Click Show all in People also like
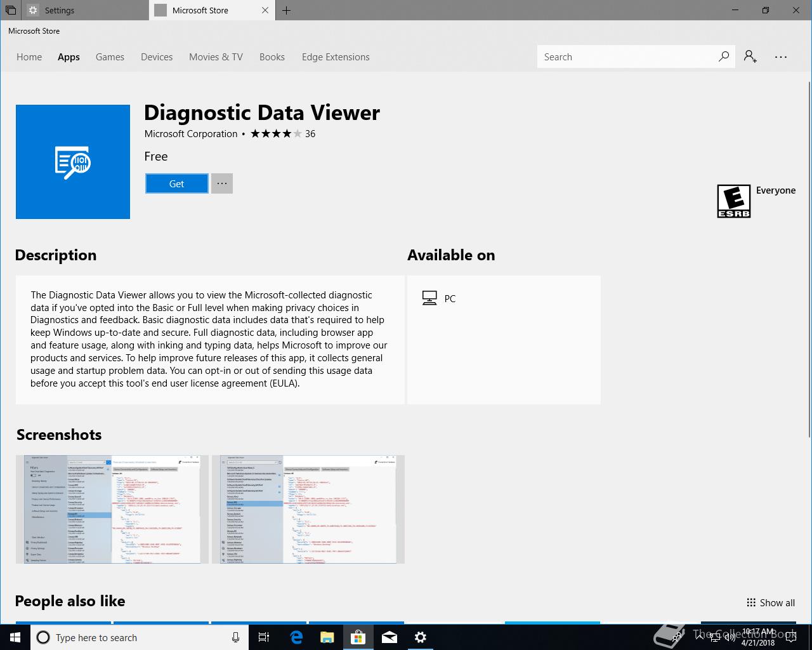Screen dimensions: 812x650 point(777,603)
